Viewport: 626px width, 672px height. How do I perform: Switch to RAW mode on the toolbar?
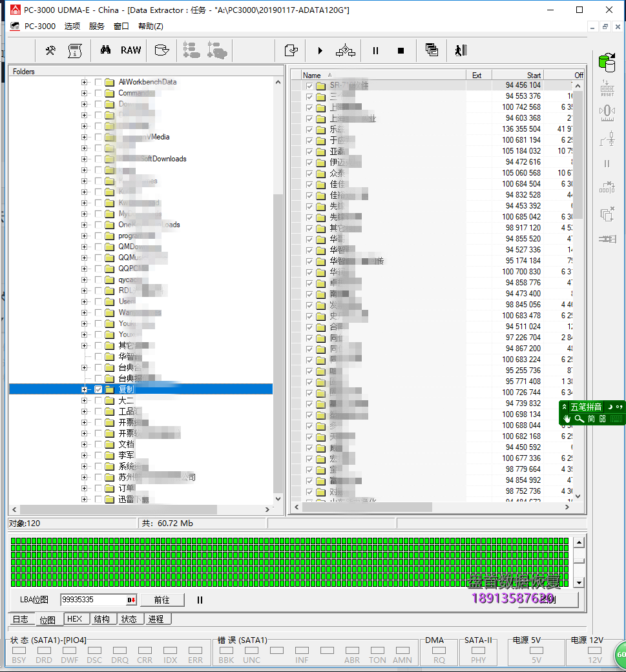130,50
